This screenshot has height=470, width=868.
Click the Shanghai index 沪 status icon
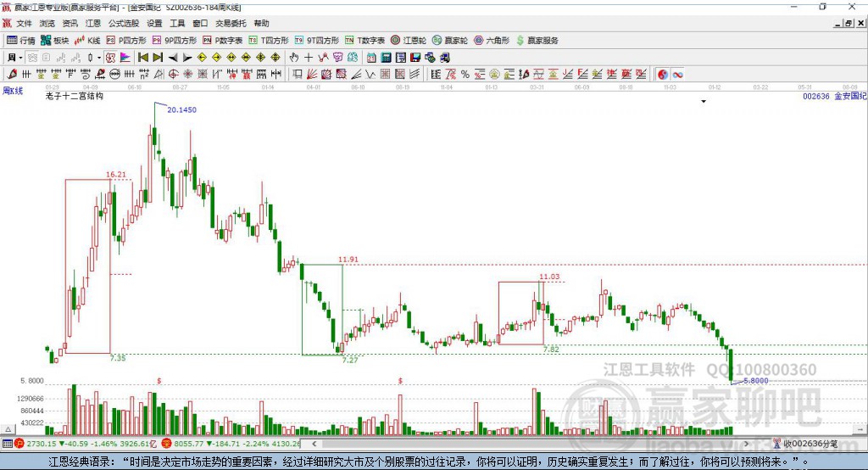(x=19, y=444)
